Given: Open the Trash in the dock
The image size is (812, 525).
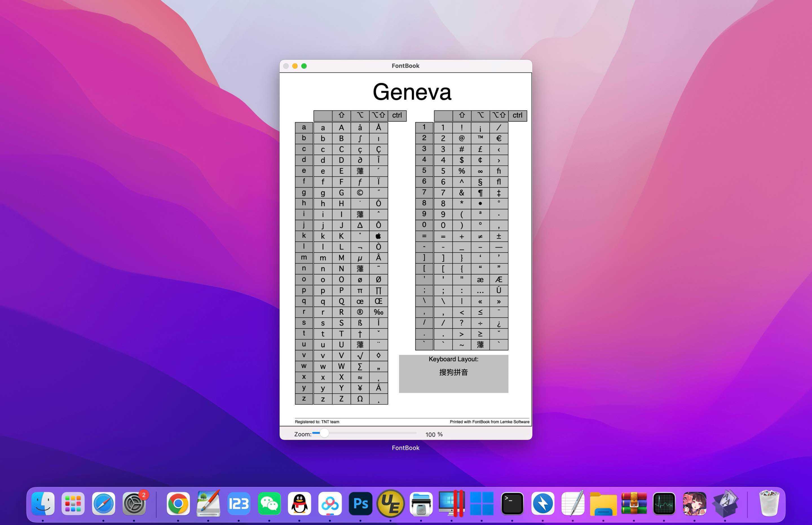Looking at the screenshot, I should (769, 504).
